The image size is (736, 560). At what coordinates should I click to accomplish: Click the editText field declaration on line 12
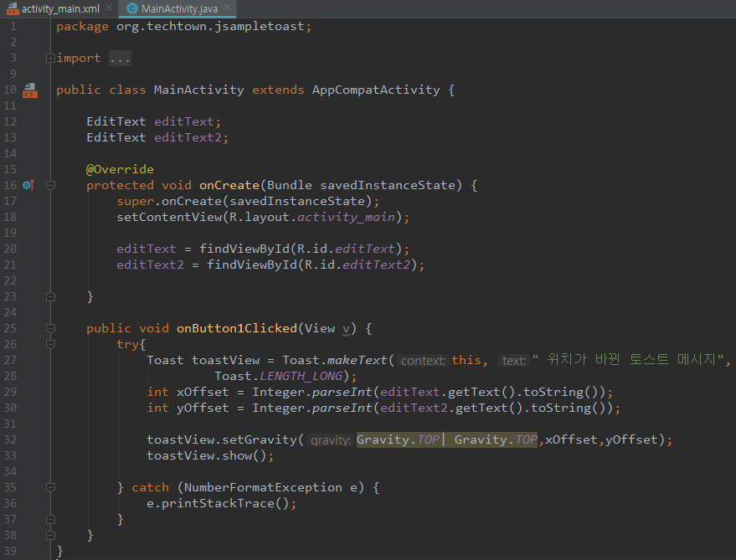[184, 121]
